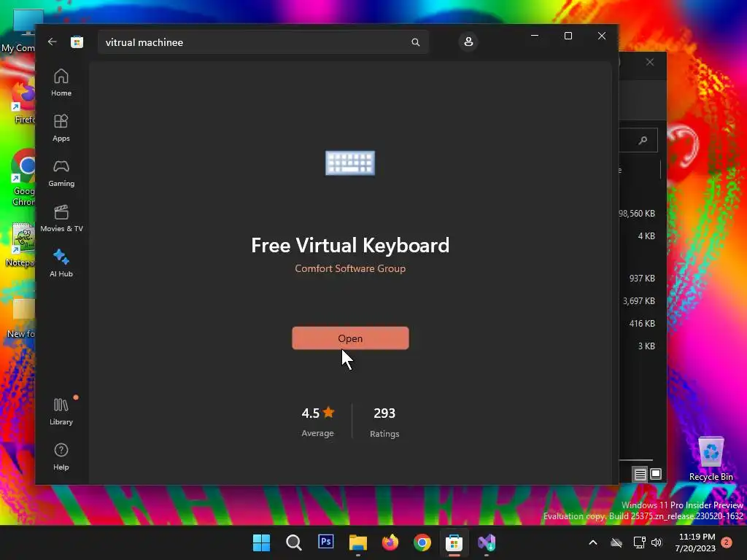Launch Photoshop from the taskbar
This screenshot has width=747, height=560.
tap(326, 542)
